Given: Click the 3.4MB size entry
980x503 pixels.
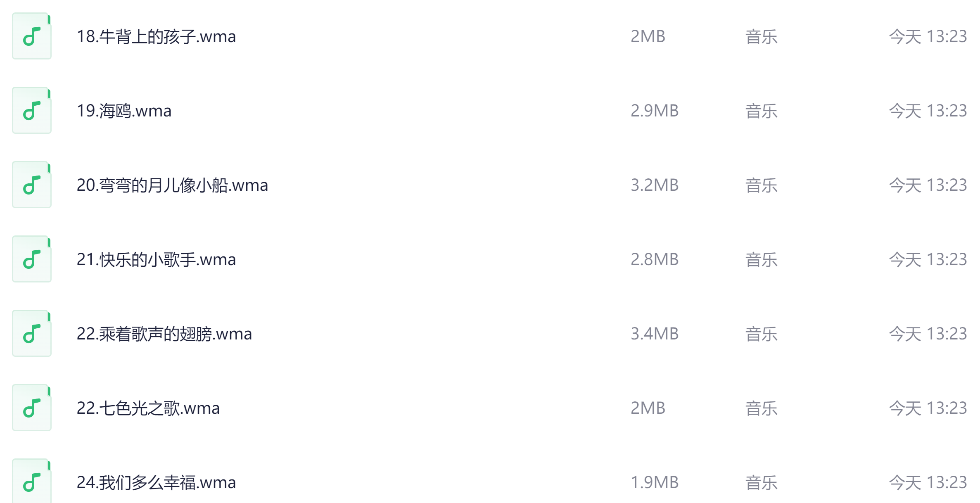Looking at the screenshot, I should [654, 334].
